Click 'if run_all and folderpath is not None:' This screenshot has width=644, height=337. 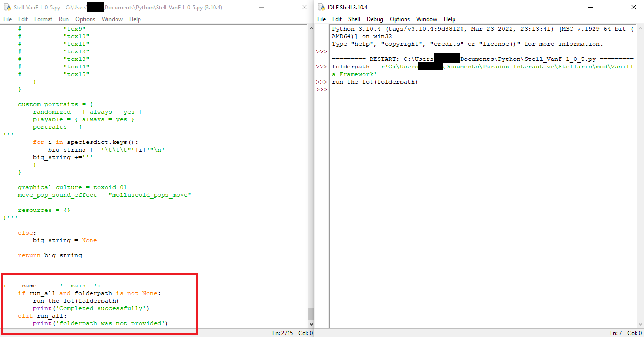pyautogui.click(x=90, y=293)
